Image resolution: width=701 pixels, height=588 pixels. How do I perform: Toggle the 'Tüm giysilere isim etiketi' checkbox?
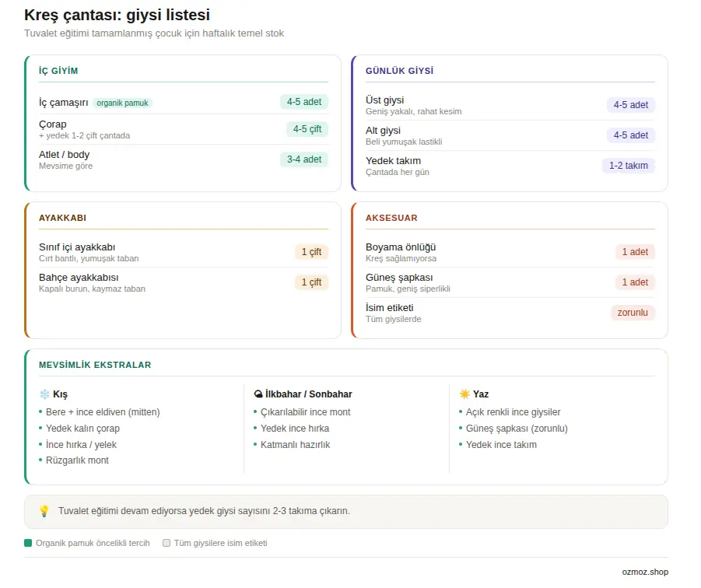click(x=166, y=543)
